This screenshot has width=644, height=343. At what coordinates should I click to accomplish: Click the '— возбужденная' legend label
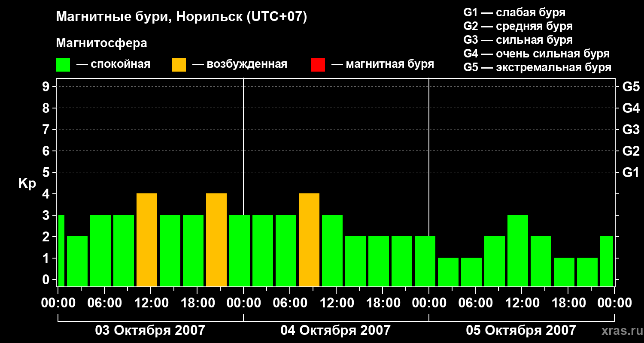pyautogui.click(x=240, y=65)
